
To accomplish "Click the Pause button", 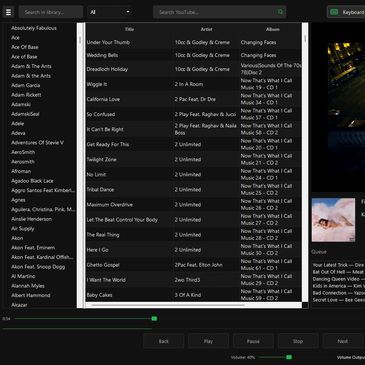I will (253, 341).
